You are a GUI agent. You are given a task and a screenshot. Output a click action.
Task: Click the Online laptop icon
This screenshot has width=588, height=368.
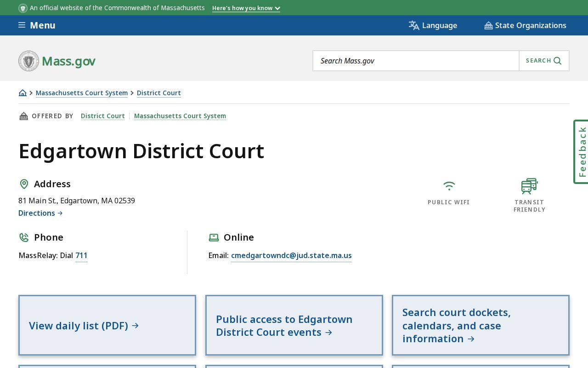click(x=214, y=237)
